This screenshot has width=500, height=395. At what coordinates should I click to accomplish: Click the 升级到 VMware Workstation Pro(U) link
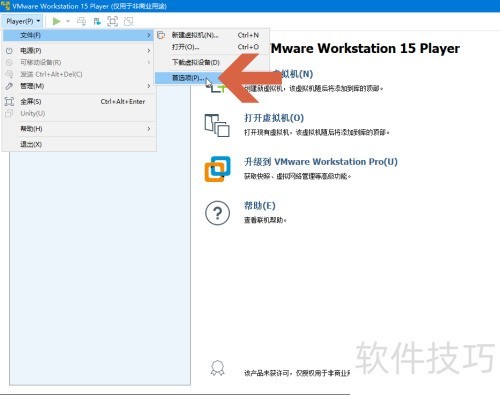click(321, 162)
